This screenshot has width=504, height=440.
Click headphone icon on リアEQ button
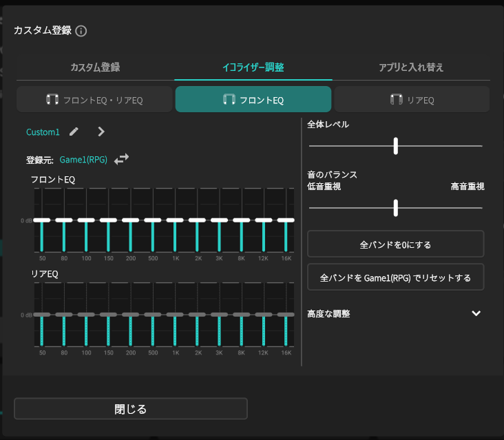pos(397,99)
